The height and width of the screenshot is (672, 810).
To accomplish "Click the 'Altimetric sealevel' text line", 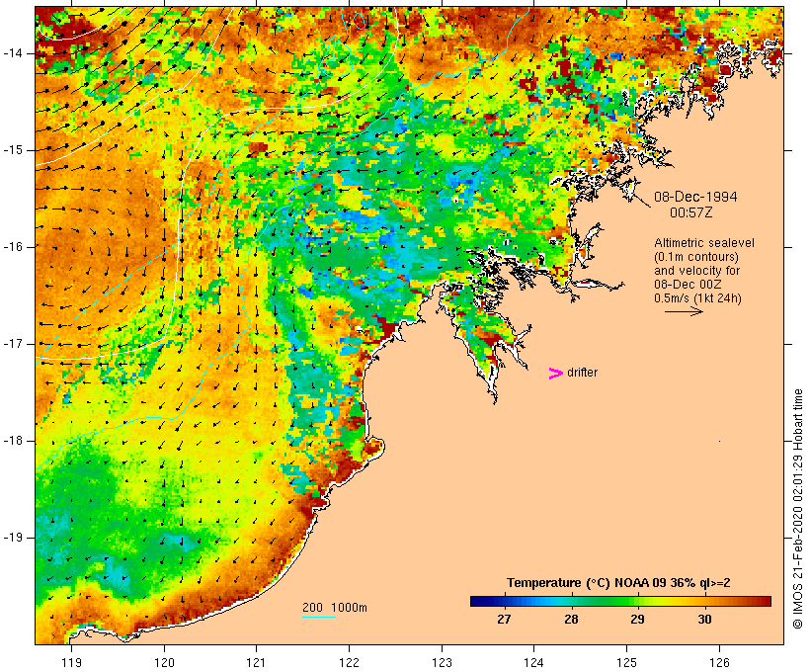I will coord(704,243).
